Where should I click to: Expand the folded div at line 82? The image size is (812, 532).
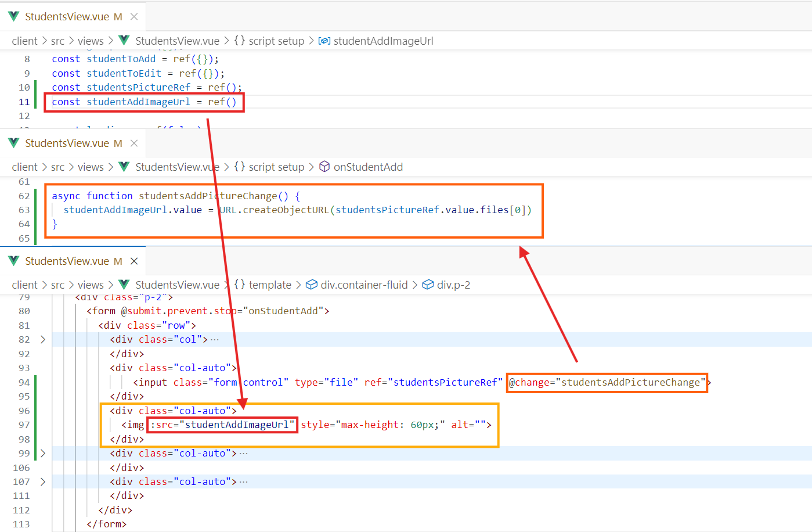[42, 339]
